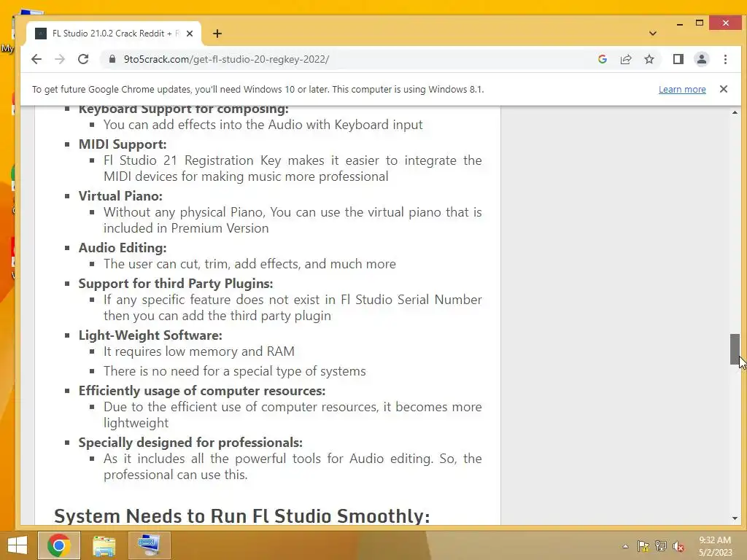Open the computer app in taskbar
This screenshot has width=747, height=560.
[149, 545]
